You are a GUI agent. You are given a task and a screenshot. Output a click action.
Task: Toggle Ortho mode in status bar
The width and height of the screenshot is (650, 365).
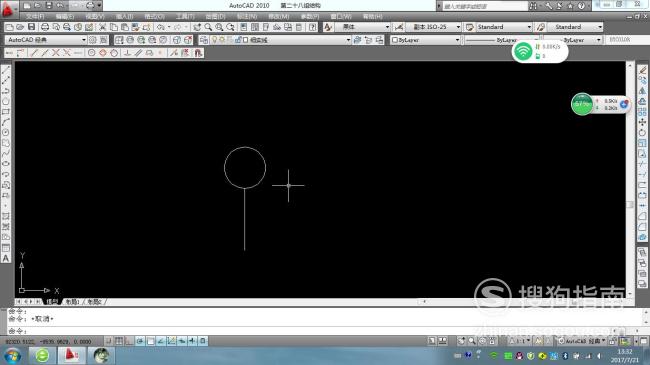129,341
